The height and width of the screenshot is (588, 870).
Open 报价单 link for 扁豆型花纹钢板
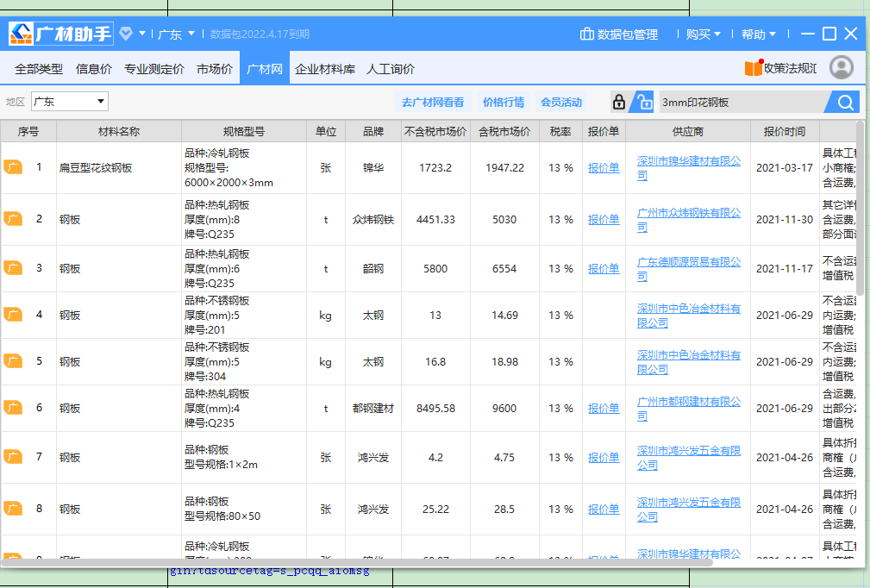coord(604,167)
